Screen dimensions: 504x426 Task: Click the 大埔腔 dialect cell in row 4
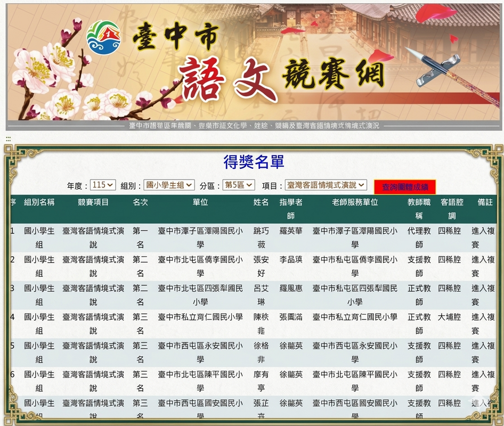[x=449, y=317]
